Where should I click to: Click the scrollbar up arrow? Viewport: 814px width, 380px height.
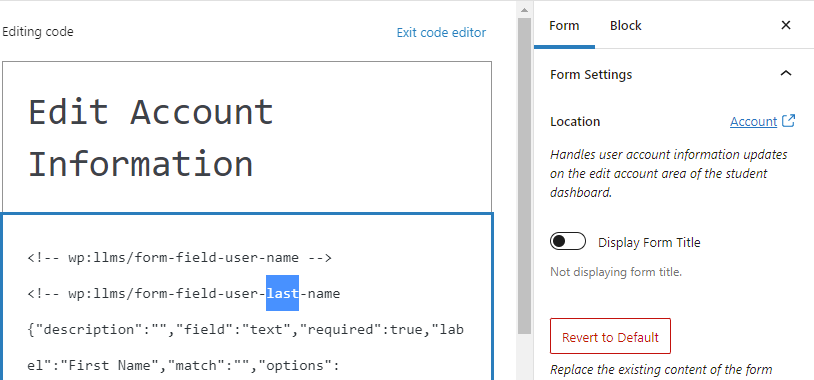524,9
